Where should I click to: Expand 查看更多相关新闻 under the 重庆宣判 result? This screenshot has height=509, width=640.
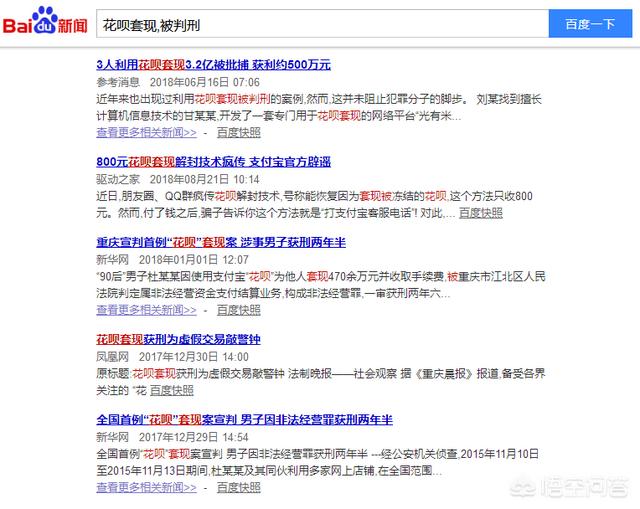pyautogui.click(x=146, y=308)
